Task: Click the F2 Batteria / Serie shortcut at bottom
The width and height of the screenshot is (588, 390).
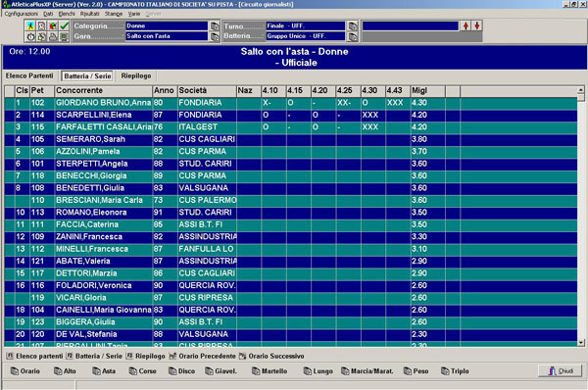Action: click(94, 356)
